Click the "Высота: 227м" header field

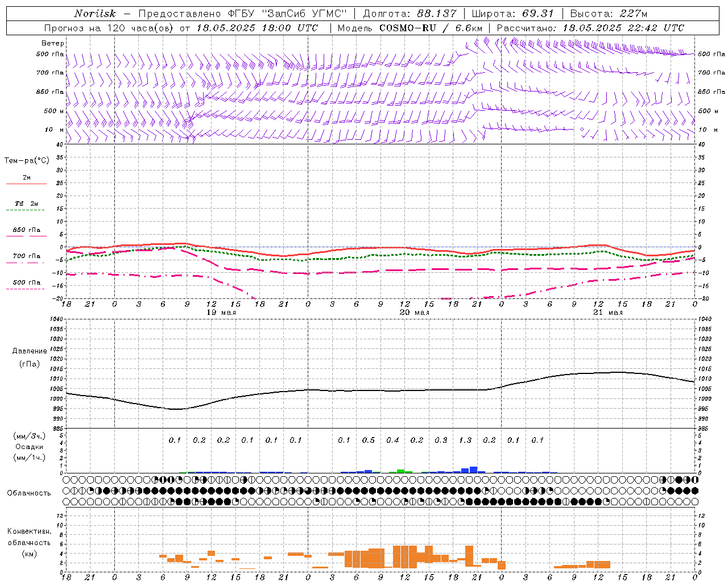609,14
